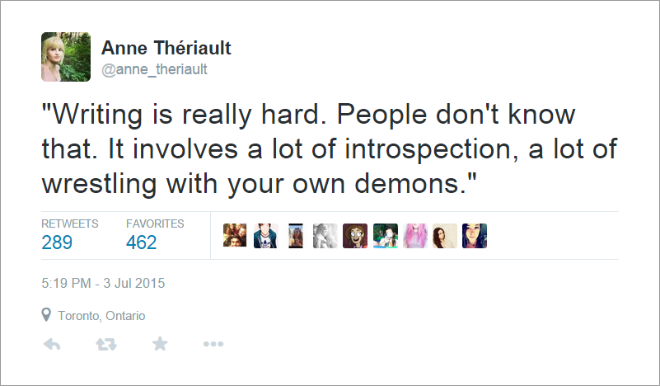Click the location pin icon
660x386 pixels.
coord(46,315)
